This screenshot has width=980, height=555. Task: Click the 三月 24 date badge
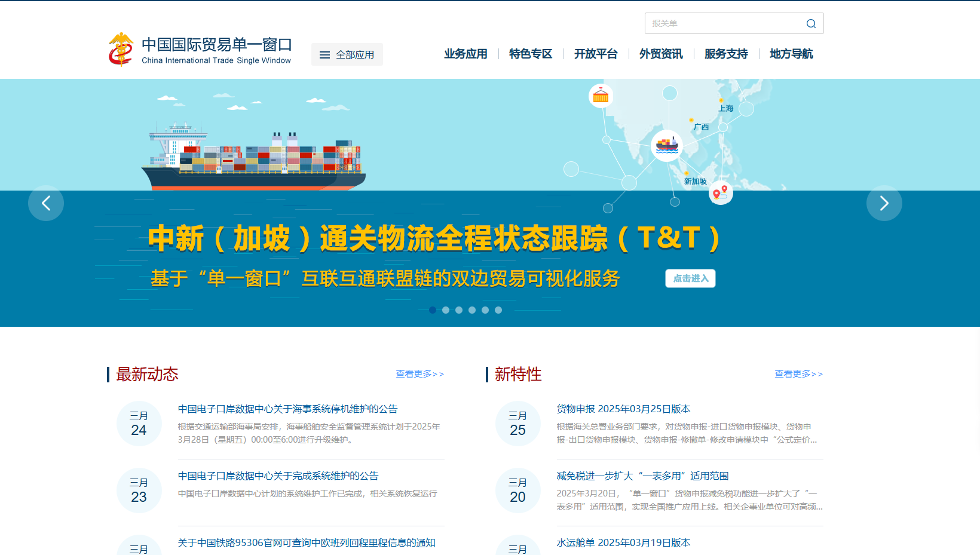point(139,424)
